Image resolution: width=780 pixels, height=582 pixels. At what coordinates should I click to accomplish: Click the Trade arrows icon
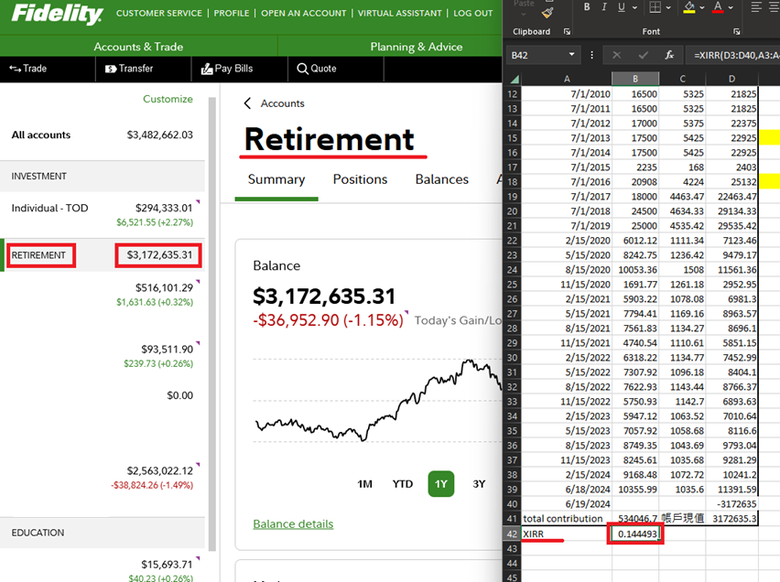15,69
